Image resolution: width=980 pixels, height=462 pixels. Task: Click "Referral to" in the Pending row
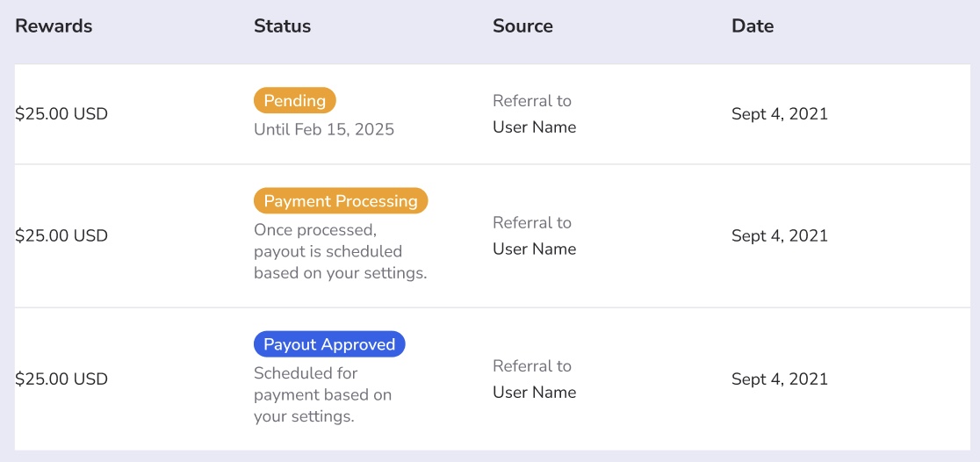[531, 101]
